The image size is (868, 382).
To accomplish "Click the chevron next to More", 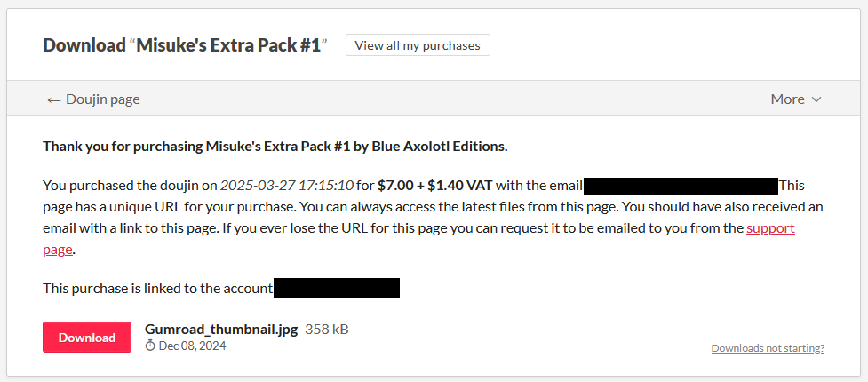I will coord(816,99).
